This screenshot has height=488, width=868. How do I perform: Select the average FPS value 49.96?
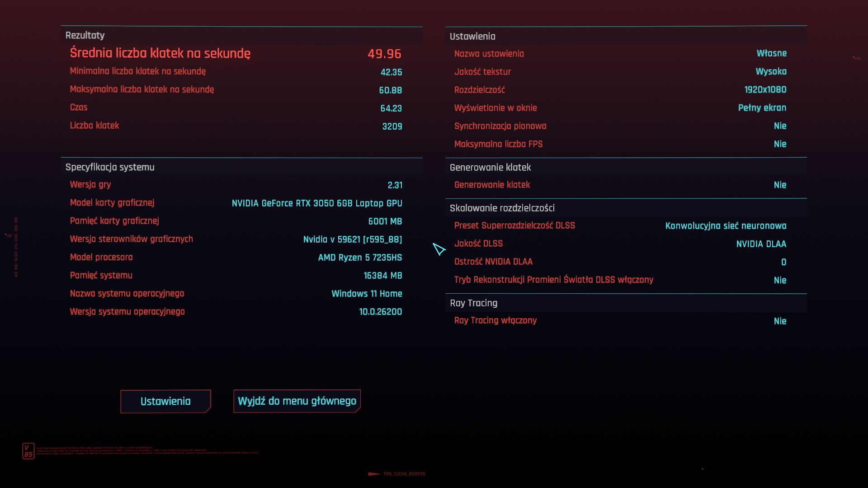[x=384, y=54]
